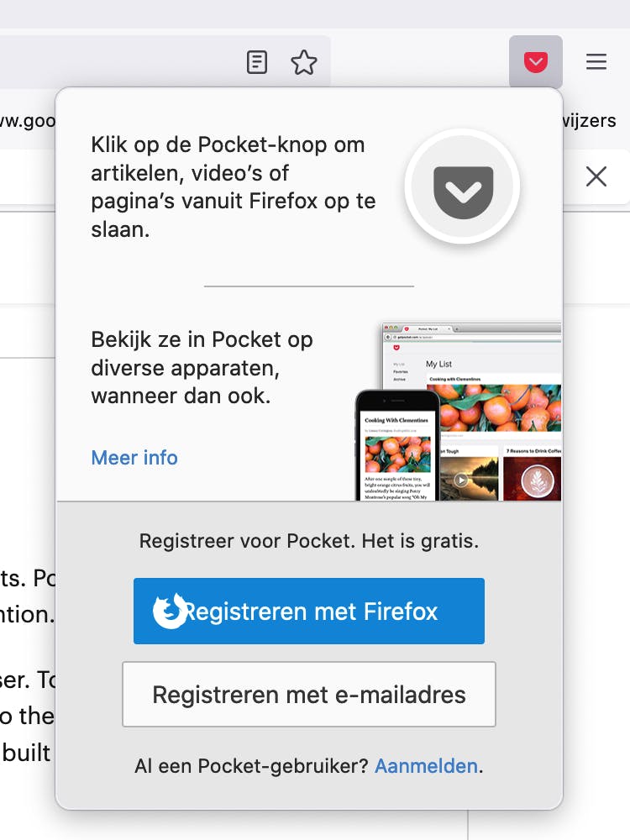Viewport: 630px width, 840px height.
Task: Click the Firefox logo on the blue button
Action: (170, 611)
